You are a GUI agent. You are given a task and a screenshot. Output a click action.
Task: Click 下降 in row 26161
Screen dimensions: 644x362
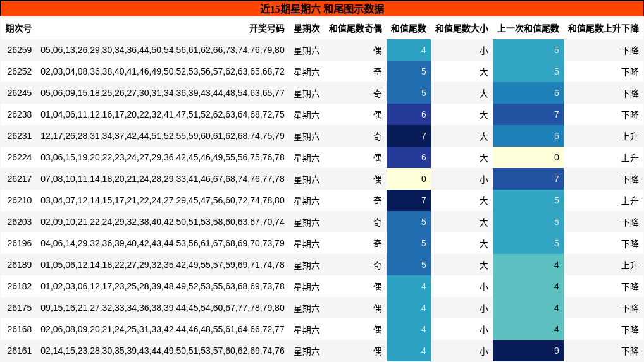point(630,351)
